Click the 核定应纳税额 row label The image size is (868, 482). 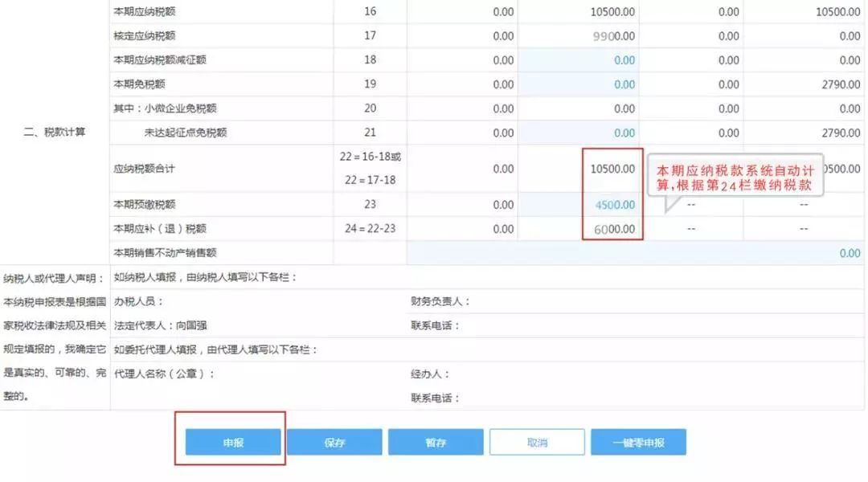point(145,36)
